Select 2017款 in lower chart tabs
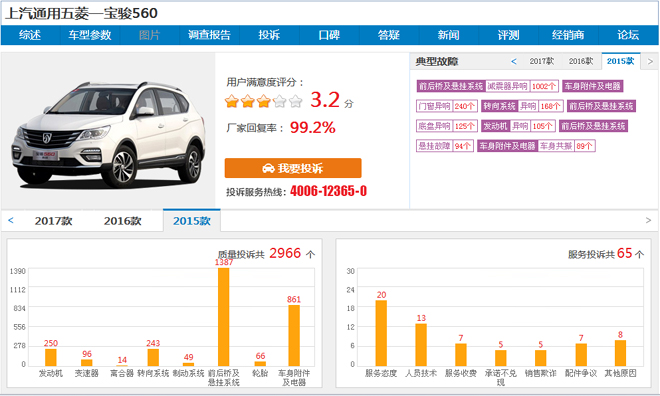660x396 pixels. pyautogui.click(x=53, y=221)
